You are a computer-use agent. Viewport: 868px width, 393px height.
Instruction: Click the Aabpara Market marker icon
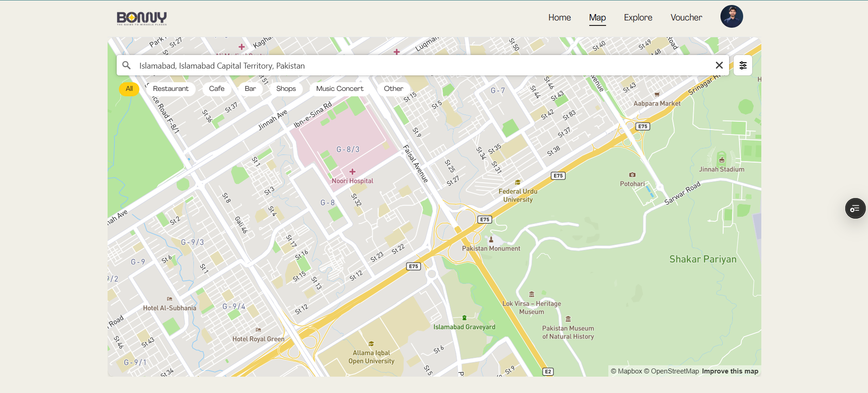click(657, 95)
